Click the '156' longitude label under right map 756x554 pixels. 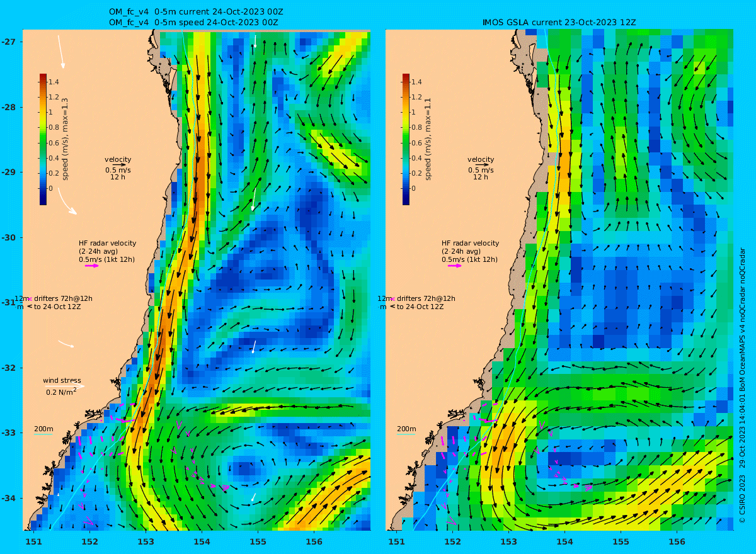(677, 541)
